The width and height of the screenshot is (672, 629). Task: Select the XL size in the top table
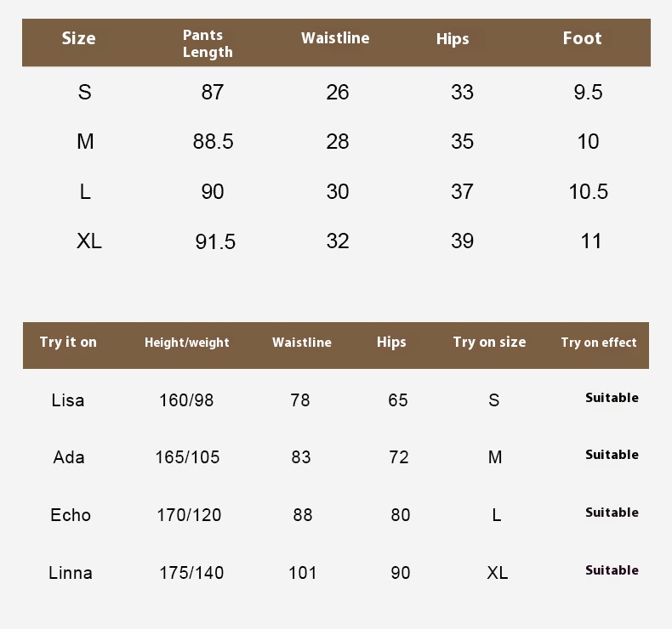[89, 241]
